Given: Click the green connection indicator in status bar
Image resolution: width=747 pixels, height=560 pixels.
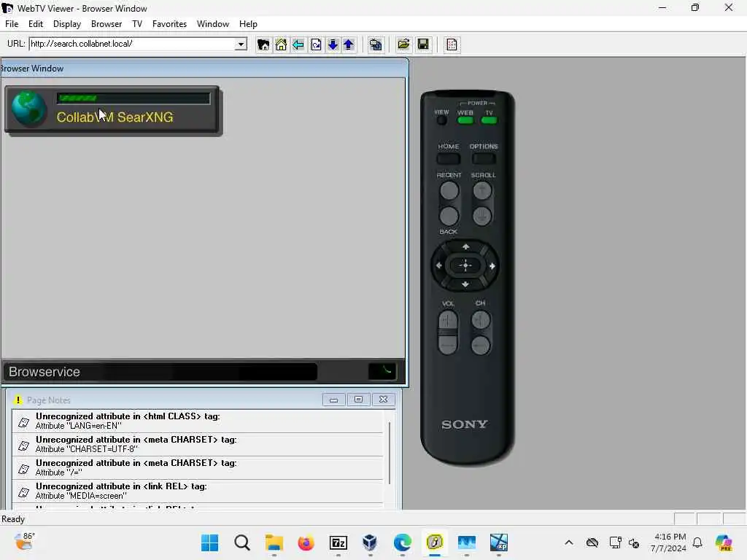Looking at the screenshot, I should click(382, 371).
